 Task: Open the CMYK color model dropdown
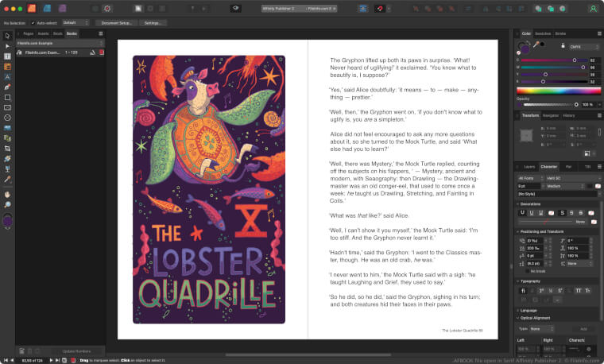(x=584, y=47)
